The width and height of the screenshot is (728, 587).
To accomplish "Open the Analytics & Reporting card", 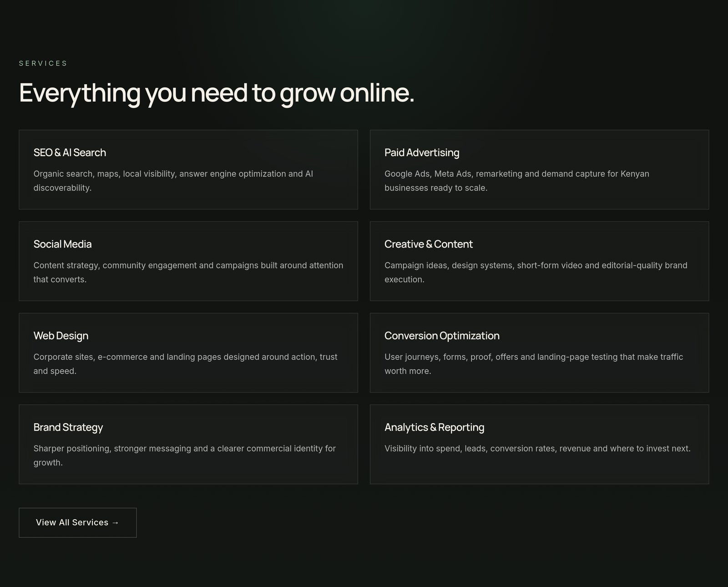I will tap(539, 444).
